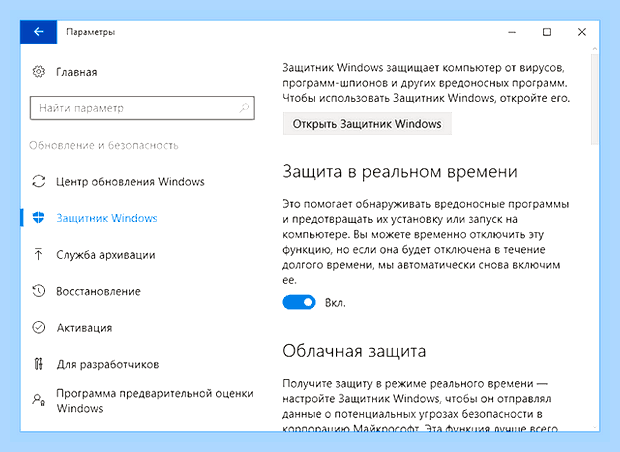This screenshot has width=620, height=452.
Task: Turn off real-time protection switch
Action: (x=299, y=303)
